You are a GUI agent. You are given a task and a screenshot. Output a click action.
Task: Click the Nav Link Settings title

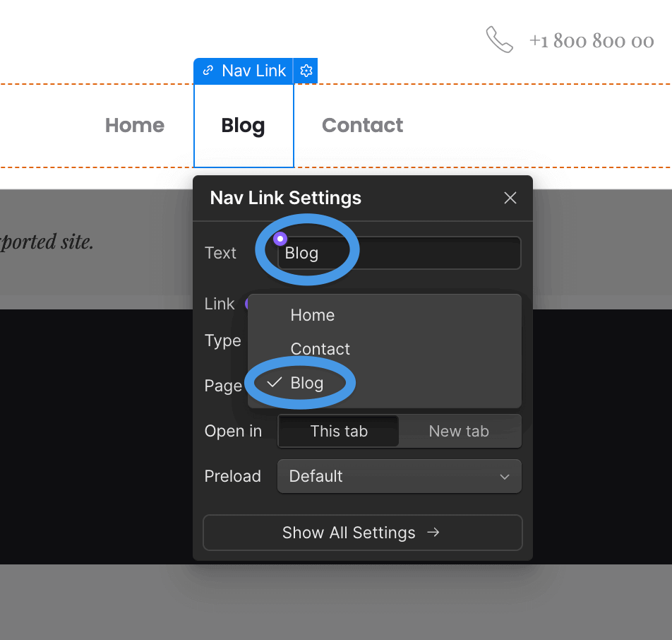point(285,198)
